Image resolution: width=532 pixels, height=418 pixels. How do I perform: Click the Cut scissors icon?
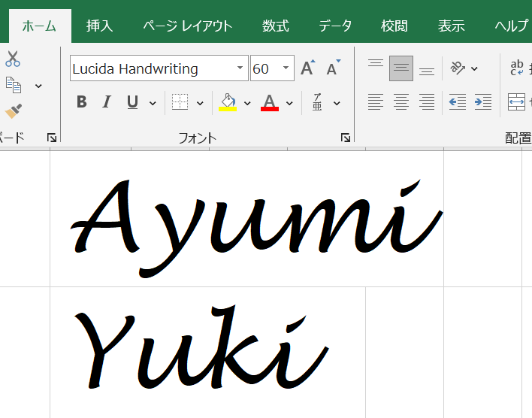click(13, 59)
